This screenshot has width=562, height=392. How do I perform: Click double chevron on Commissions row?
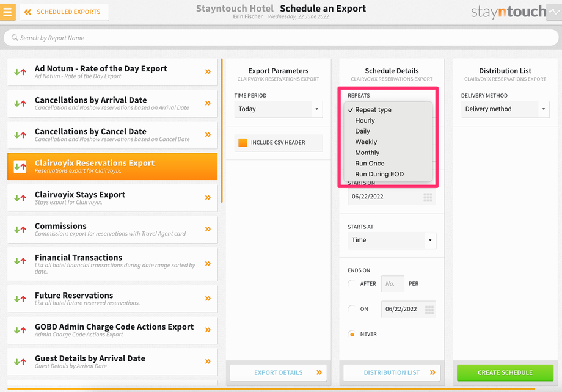[208, 230]
